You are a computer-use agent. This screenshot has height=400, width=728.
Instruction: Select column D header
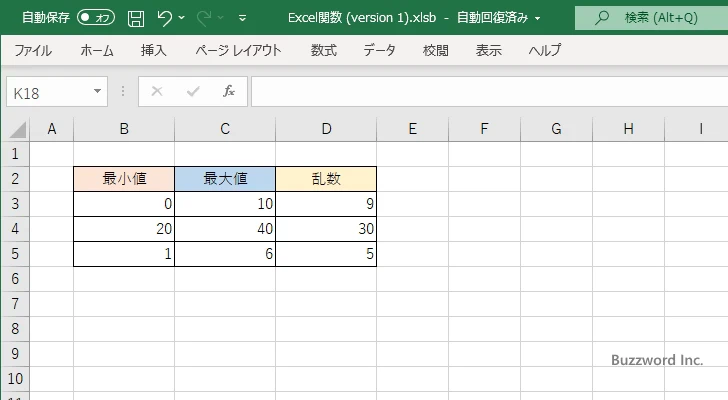click(326, 129)
